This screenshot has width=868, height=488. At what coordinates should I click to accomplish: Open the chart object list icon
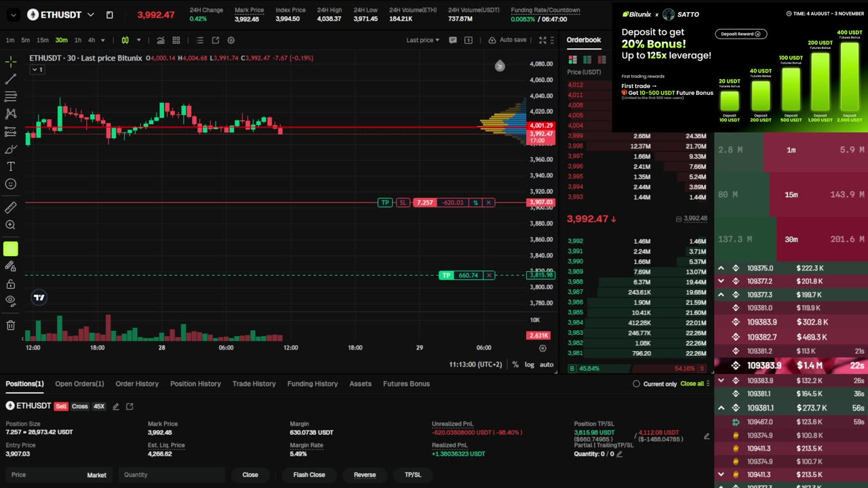200,40
